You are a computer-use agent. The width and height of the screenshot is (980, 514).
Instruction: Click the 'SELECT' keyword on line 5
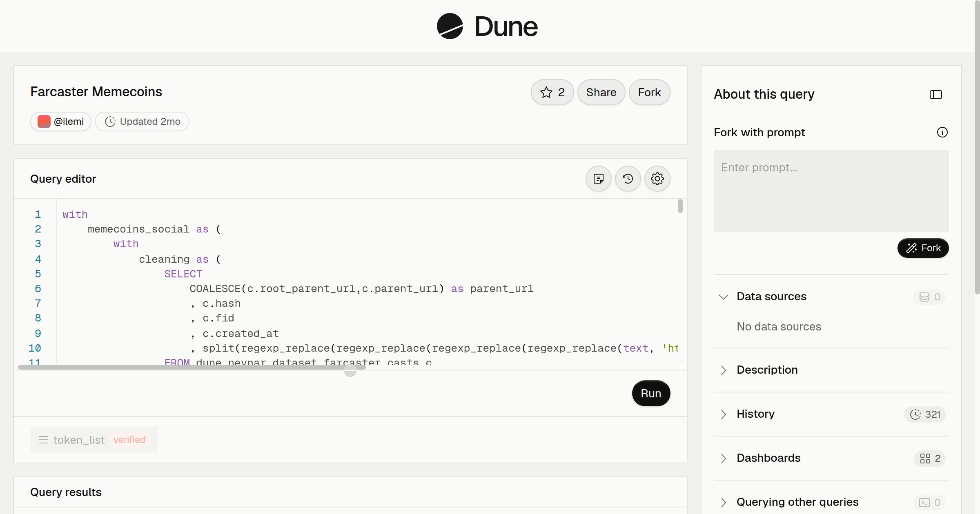(183, 274)
